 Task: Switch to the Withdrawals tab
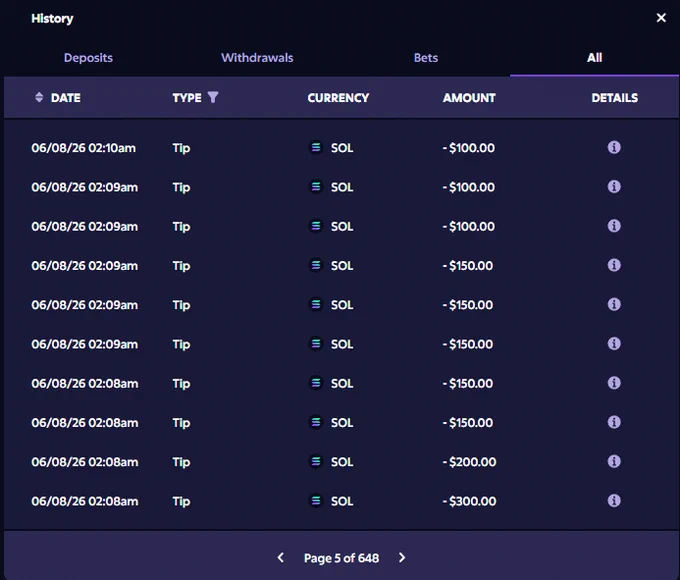257,58
